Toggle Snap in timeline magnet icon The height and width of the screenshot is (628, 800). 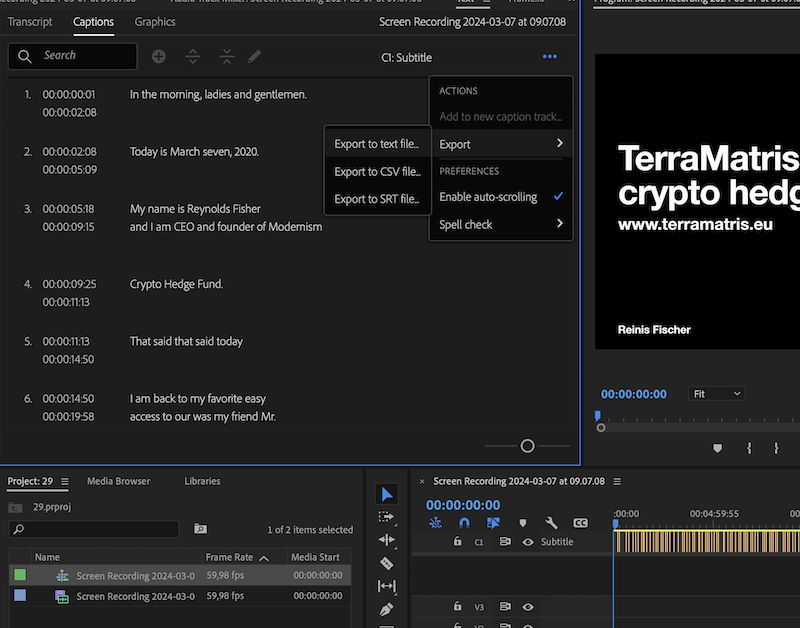tap(464, 523)
